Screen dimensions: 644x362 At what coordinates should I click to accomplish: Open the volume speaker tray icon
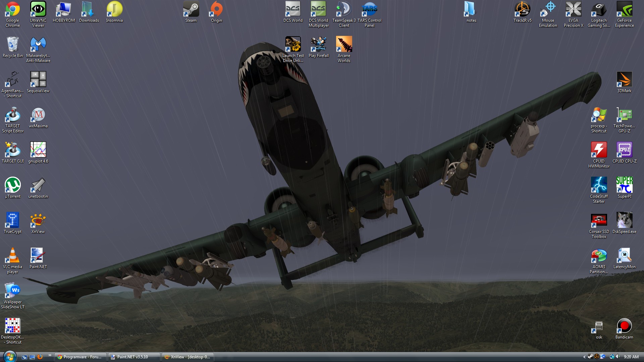click(618, 357)
